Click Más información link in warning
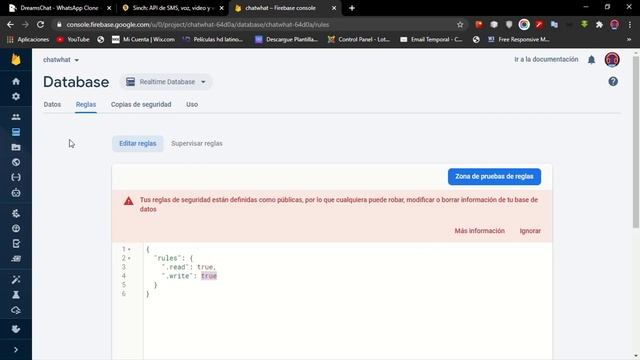The height and width of the screenshot is (360, 640). tap(480, 231)
